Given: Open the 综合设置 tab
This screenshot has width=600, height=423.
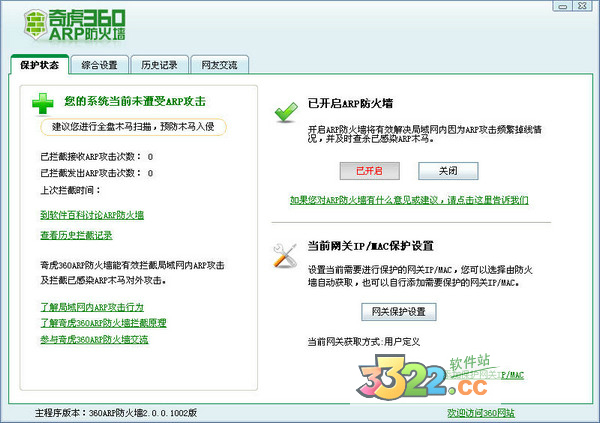Looking at the screenshot, I should pyautogui.click(x=99, y=65).
